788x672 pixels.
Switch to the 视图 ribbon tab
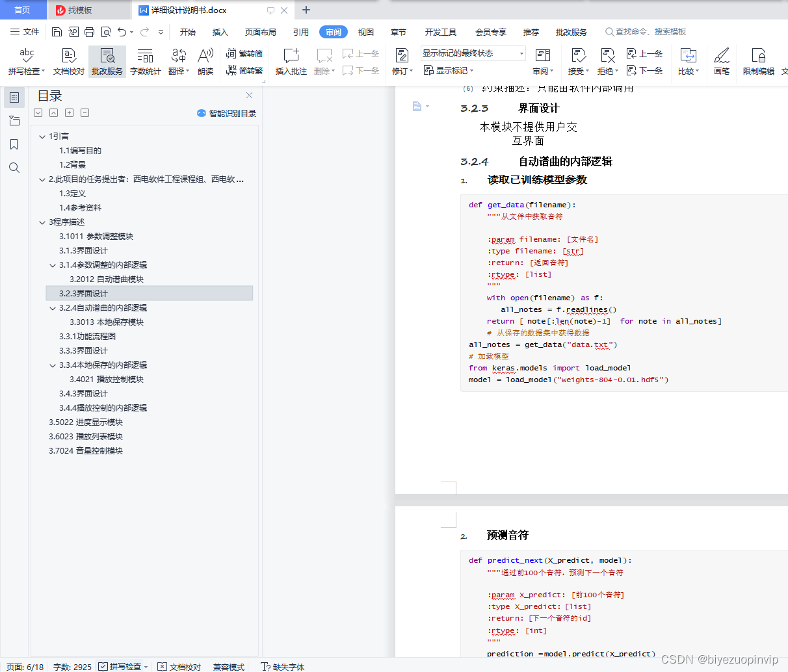[366, 32]
